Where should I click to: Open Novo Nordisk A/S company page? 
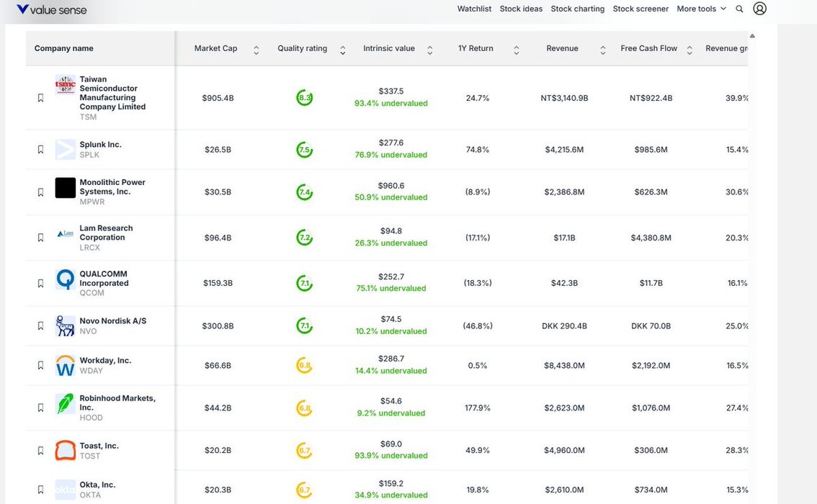(x=113, y=320)
